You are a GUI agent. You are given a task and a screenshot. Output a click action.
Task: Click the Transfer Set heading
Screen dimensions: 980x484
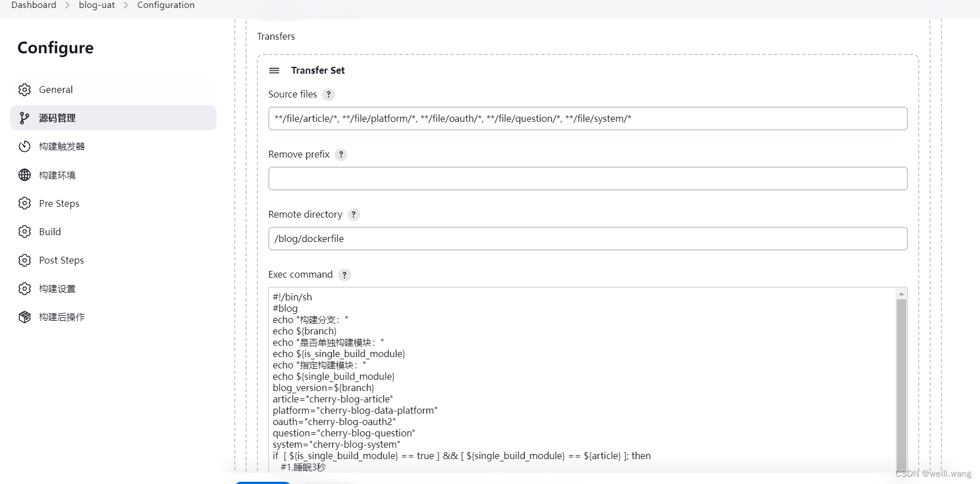(x=318, y=70)
